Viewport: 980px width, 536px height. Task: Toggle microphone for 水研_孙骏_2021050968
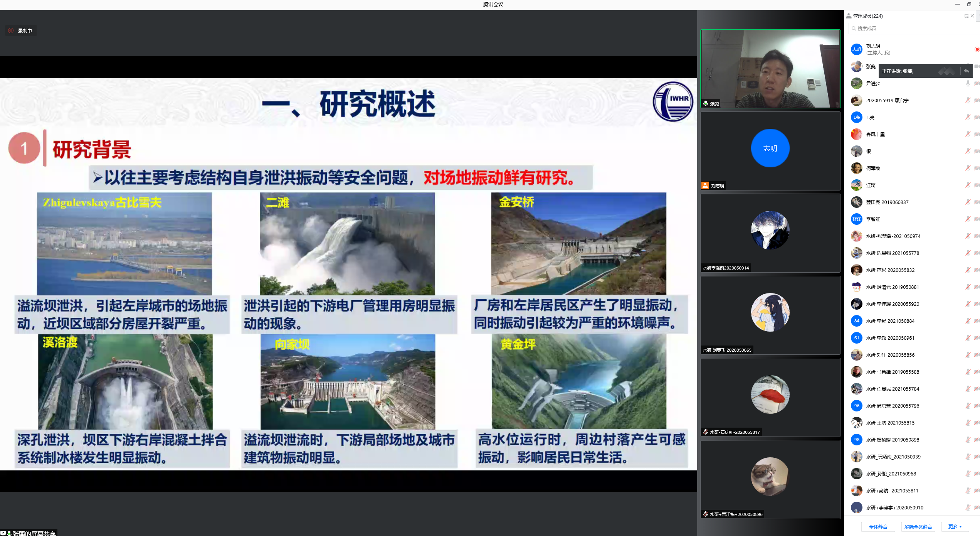(x=968, y=474)
